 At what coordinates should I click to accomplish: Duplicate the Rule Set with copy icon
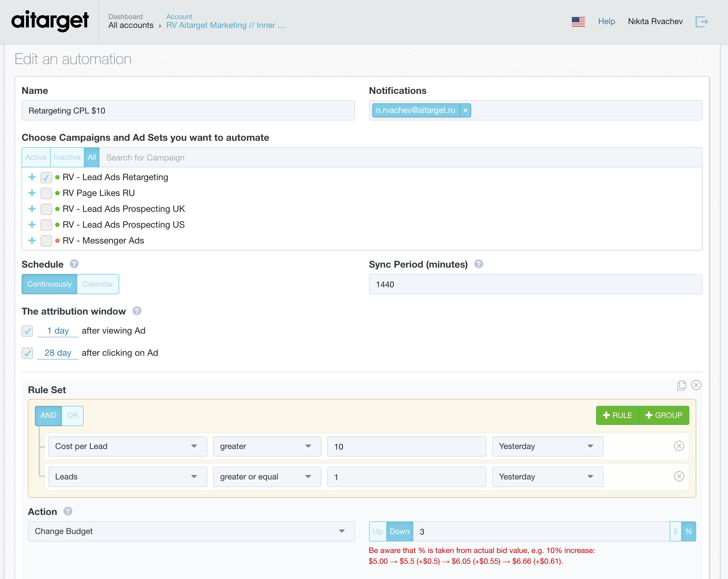point(681,385)
